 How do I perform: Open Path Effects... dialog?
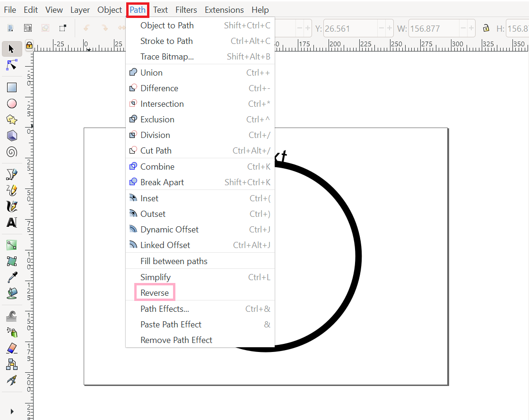pos(200,309)
